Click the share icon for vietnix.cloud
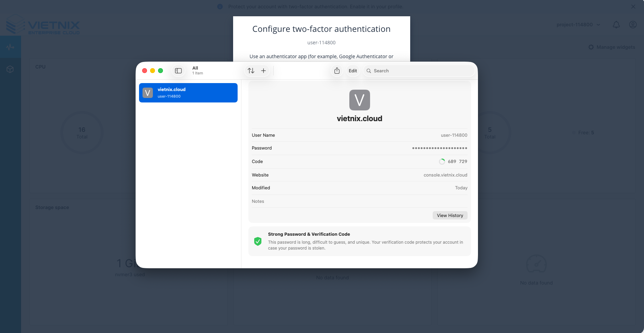The height and width of the screenshot is (333, 644). pyautogui.click(x=337, y=71)
